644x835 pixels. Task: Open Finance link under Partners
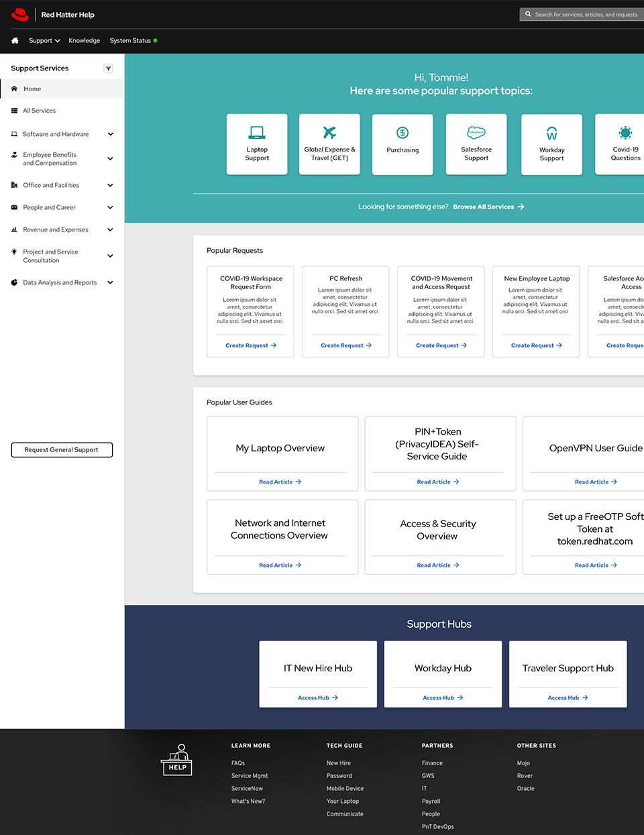pos(432,763)
